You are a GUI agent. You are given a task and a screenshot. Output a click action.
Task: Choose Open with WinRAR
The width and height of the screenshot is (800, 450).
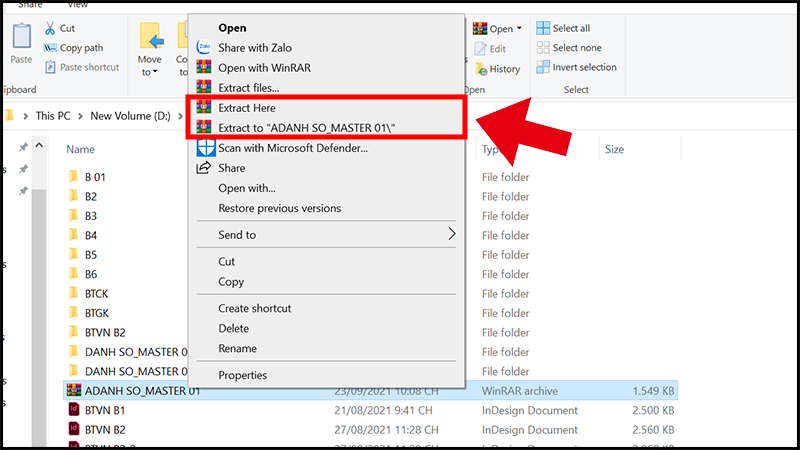point(264,67)
